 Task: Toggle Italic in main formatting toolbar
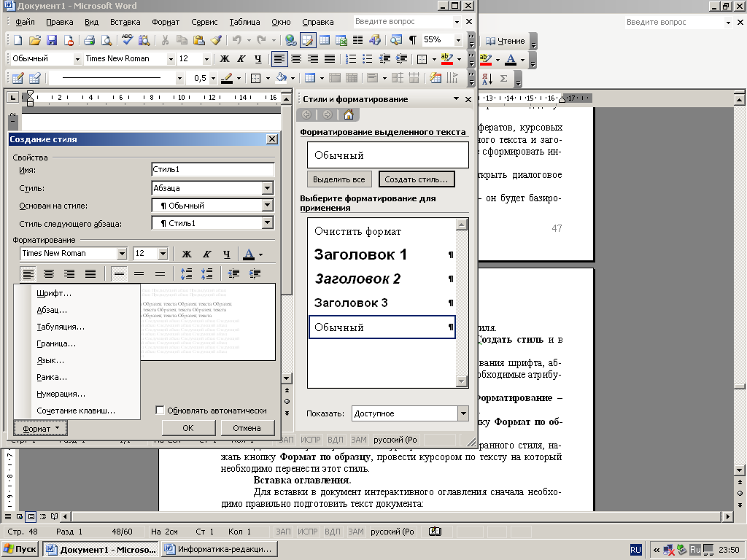coord(241,59)
